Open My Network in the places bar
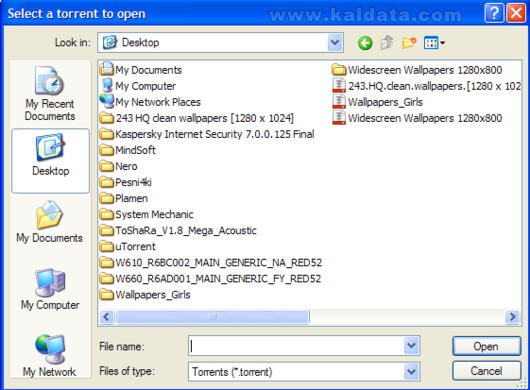530x390 pixels. pos(49,356)
